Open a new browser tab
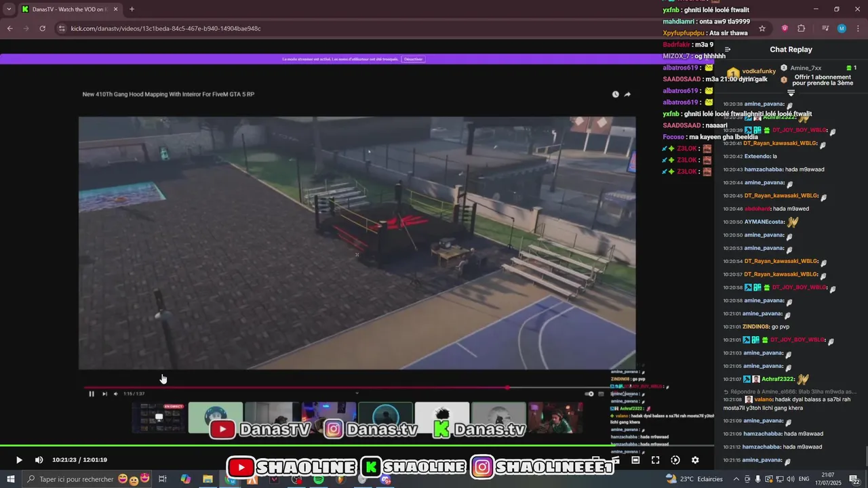868x488 pixels. (132, 9)
